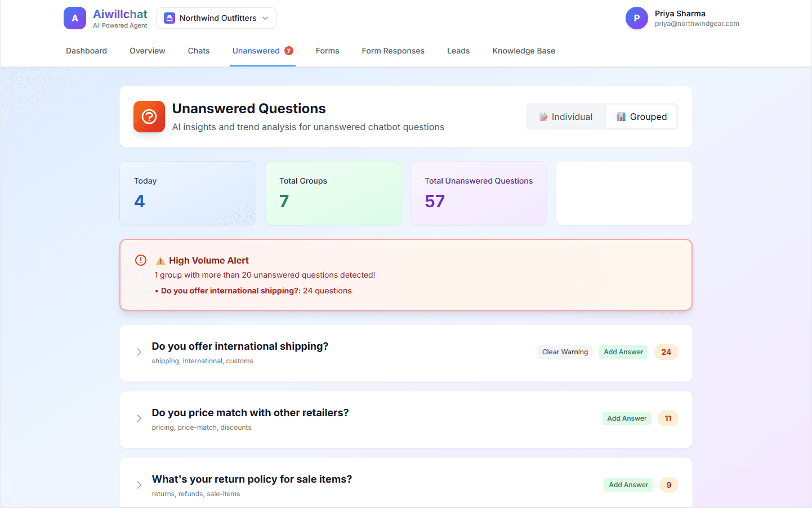Click the Priya Sharma user name
This screenshot has width=812, height=508.
pyautogui.click(x=680, y=14)
